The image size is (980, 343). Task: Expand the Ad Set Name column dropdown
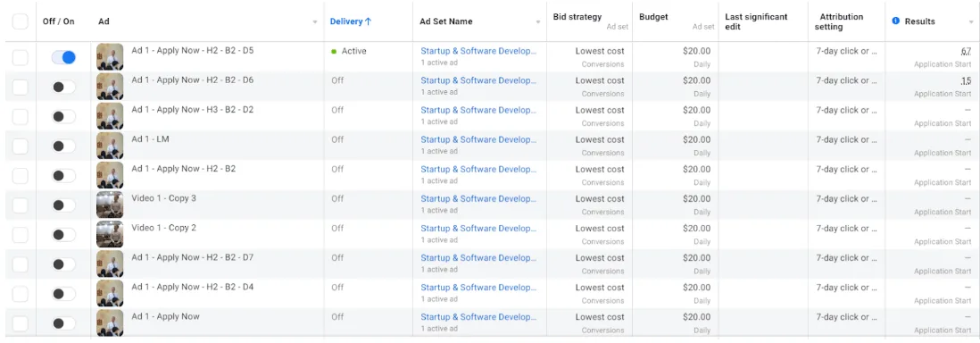pos(538,22)
